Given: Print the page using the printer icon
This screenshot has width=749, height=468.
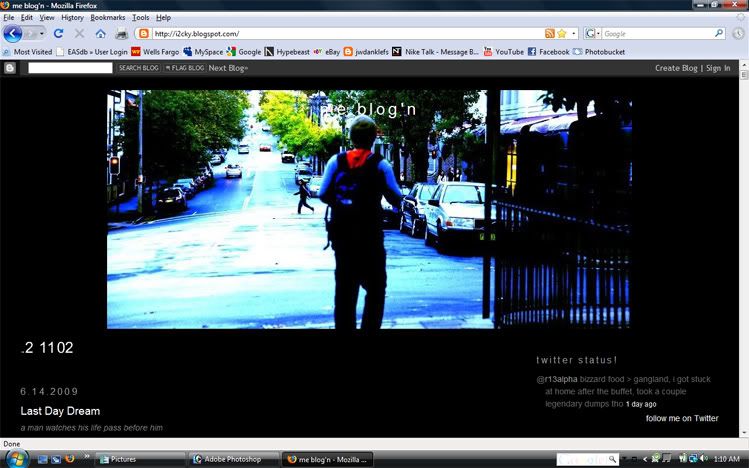Looking at the screenshot, I should pyautogui.click(x=122, y=33).
